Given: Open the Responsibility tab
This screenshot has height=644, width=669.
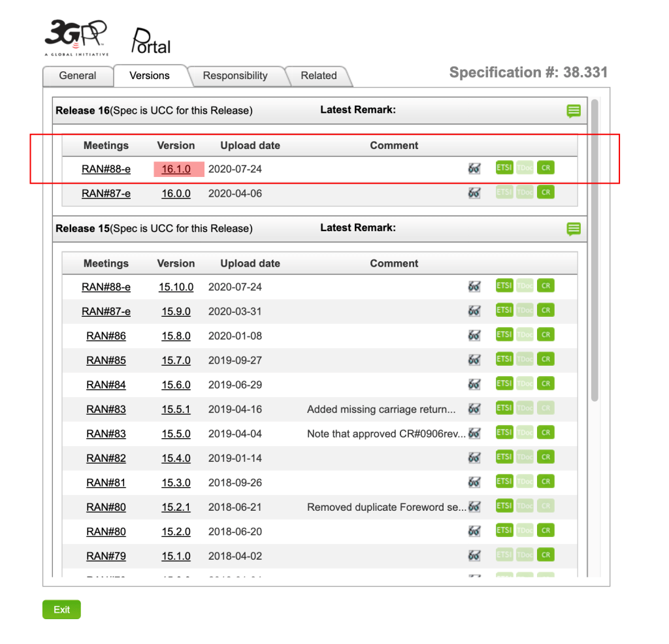Looking at the screenshot, I should 237,76.
